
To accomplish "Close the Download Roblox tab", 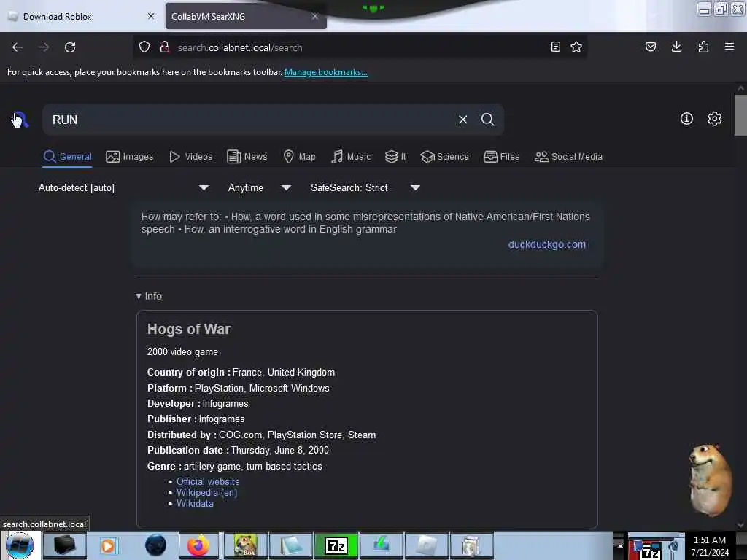I will (x=151, y=16).
